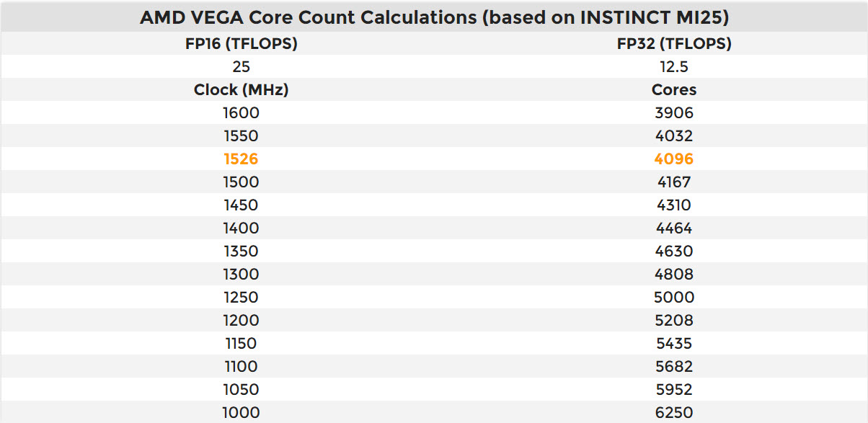Click the 6250 cores cell
The image size is (868, 423).
pyautogui.click(x=674, y=413)
